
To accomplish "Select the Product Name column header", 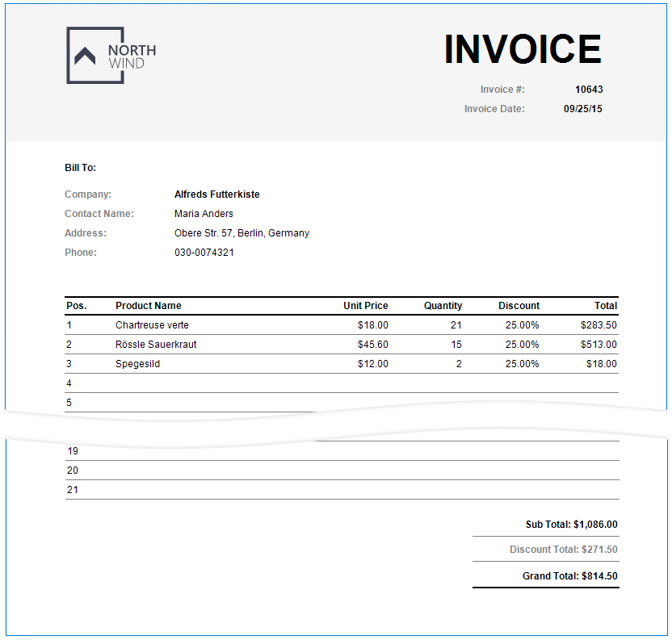I will tap(148, 305).
